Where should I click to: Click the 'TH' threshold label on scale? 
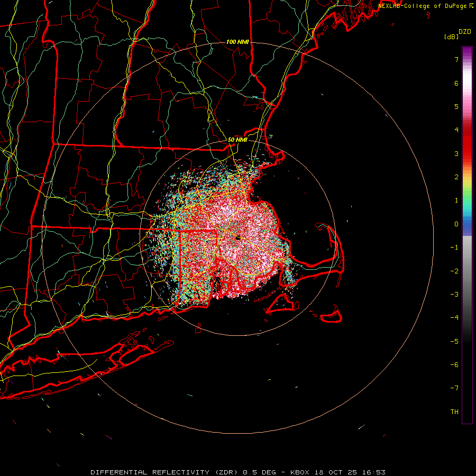[x=454, y=412]
